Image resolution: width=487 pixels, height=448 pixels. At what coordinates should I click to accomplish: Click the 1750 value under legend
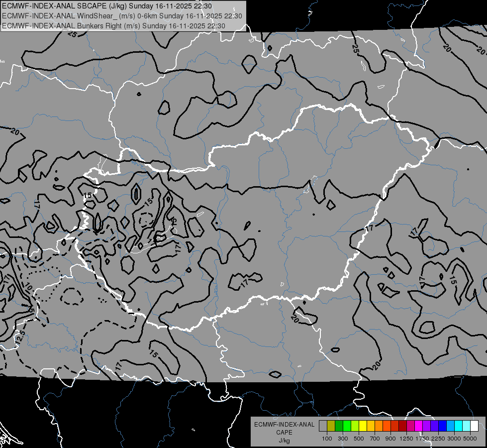point(422,439)
